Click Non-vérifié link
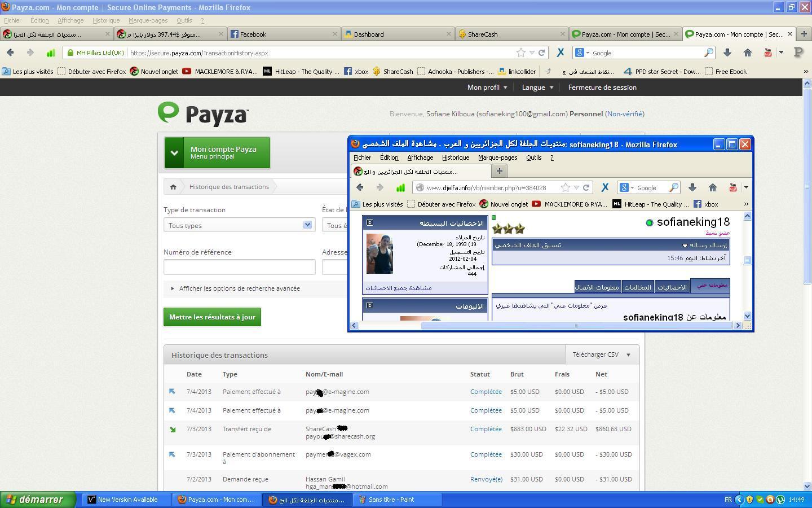 (x=625, y=113)
